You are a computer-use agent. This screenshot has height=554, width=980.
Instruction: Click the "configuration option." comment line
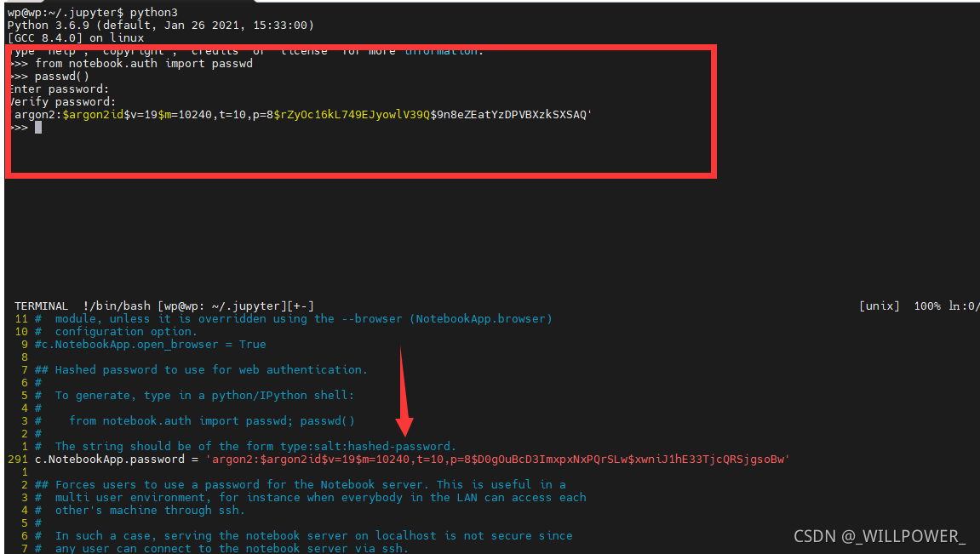(117, 332)
